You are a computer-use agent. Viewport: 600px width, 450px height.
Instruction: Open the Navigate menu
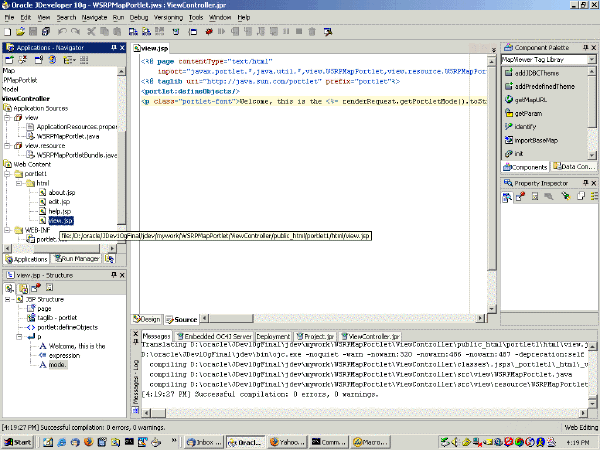[94, 17]
